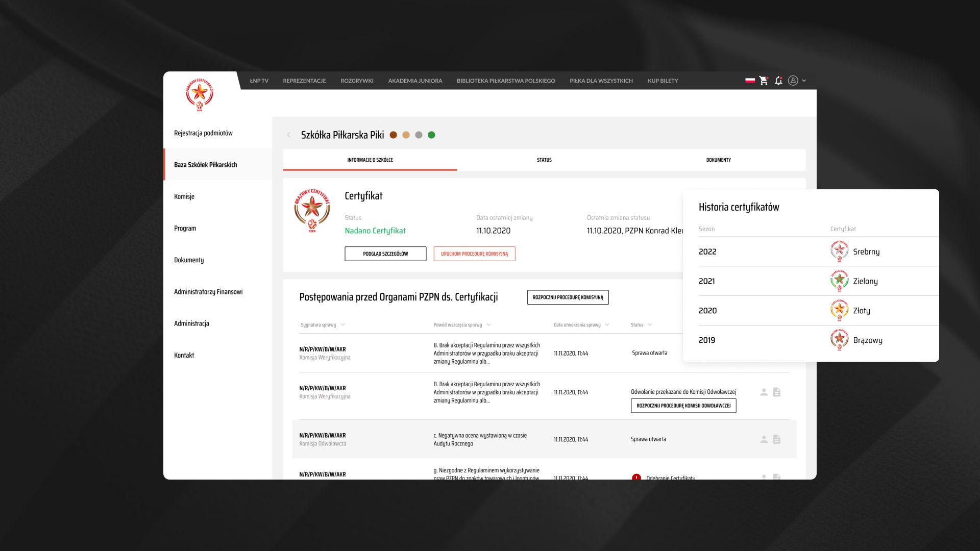This screenshot has width=980, height=551.
Task: Click Rozpocznij procedurę Komisji Odwoławczej button
Action: click(683, 406)
